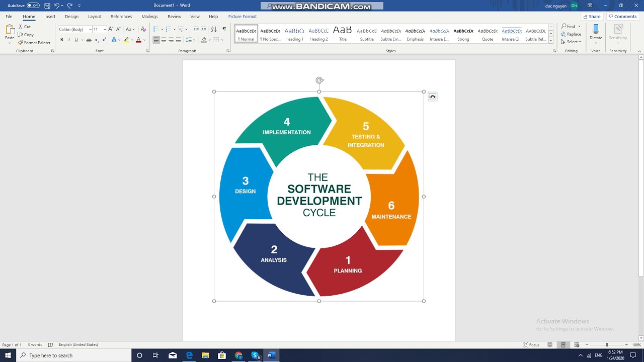Click Replace in Editing group
The image size is (644, 362).
pyautogui.click(x=571, y=34)
